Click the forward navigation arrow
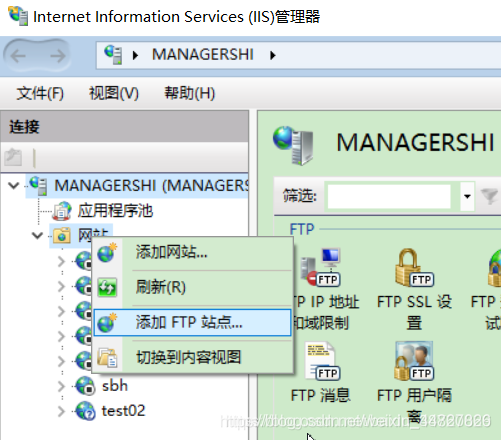This screenshot has height=440, width=501. tap(57, 56)
